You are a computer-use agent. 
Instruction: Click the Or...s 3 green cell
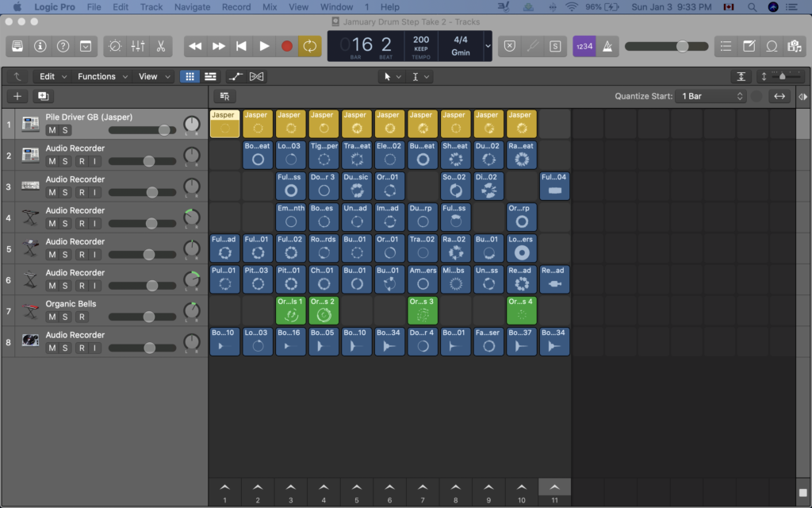tap(423, 310)
